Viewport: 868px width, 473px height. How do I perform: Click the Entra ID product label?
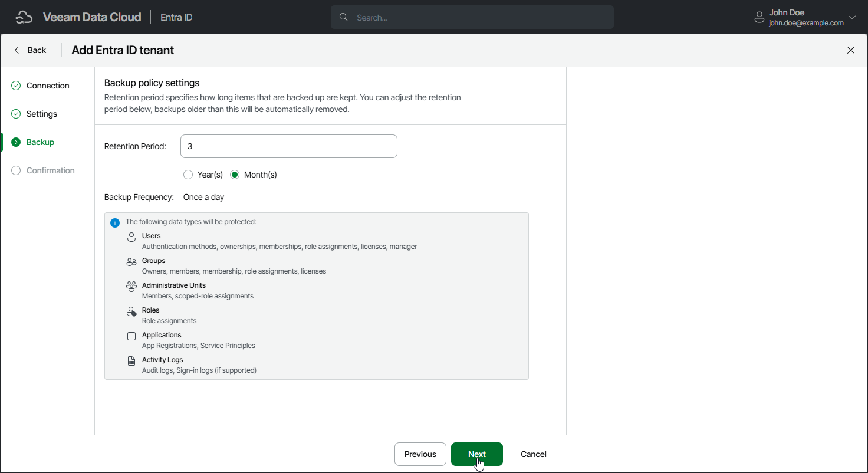coord(176,18)
